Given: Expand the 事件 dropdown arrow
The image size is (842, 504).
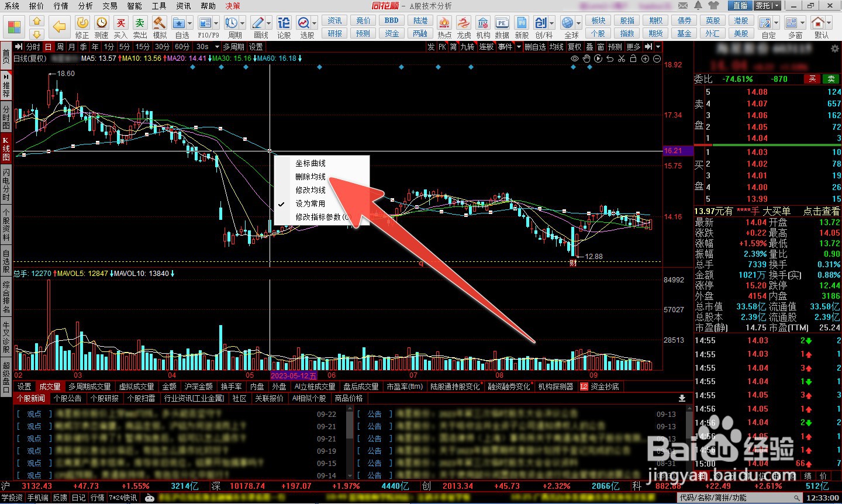Looking at the screenshot, I should 519,47.
